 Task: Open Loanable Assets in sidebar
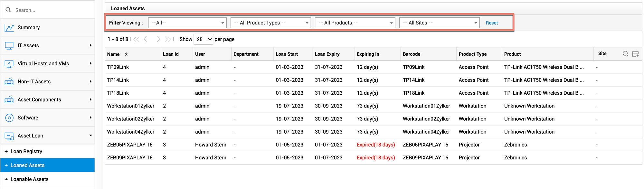click(x=30, y=179)
